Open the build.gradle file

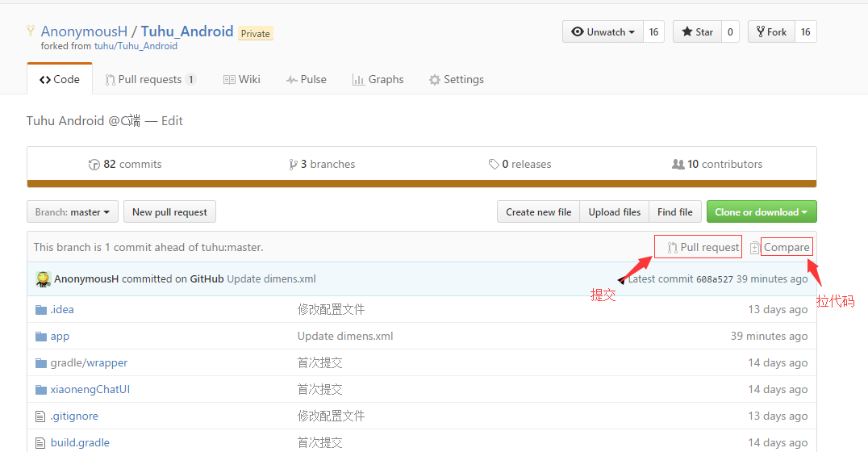click(80, 442)
